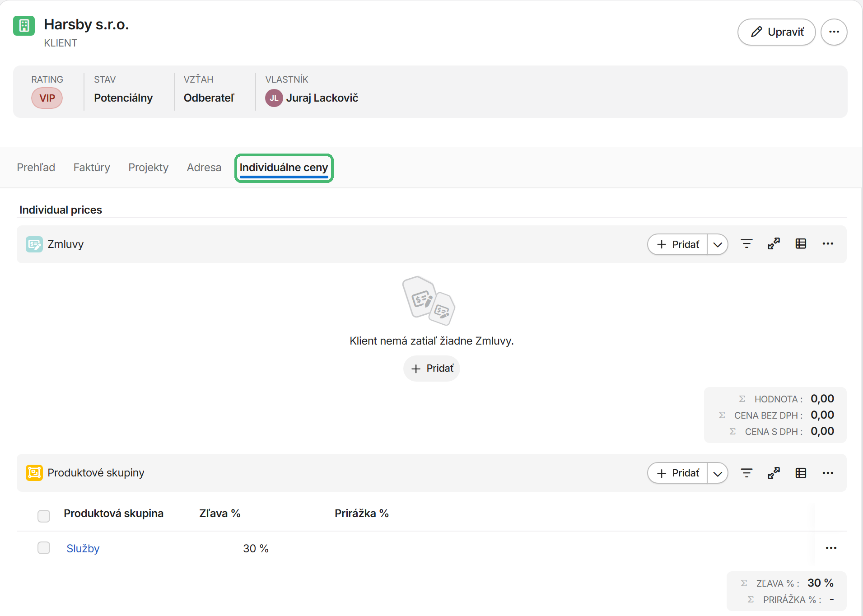Screen dimensions: 863x616
Task: Click the Zmluvy contract section icon
Action: point(34,244)
